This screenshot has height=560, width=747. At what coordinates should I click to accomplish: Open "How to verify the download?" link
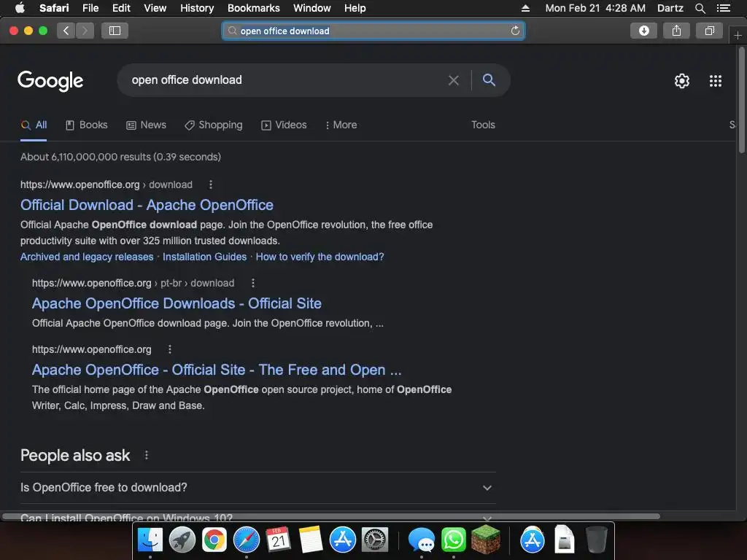(320, 257)
